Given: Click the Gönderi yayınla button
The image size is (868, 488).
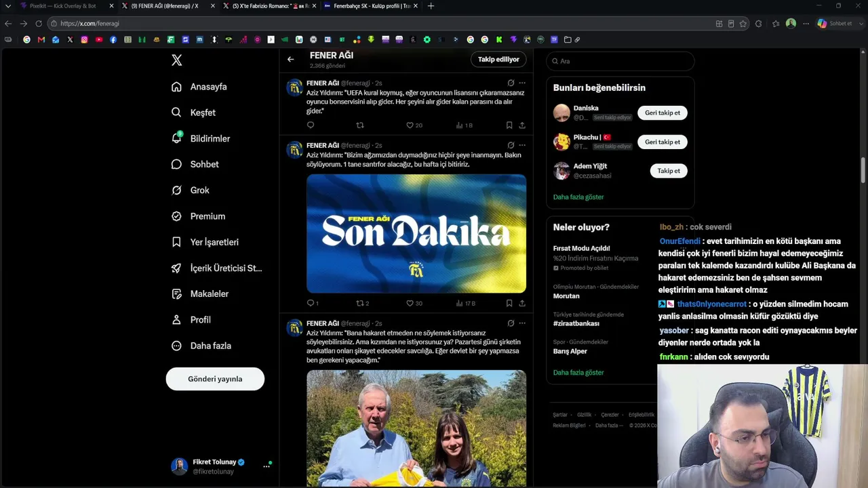Looking at the screenshot, I should click(215, 379).
